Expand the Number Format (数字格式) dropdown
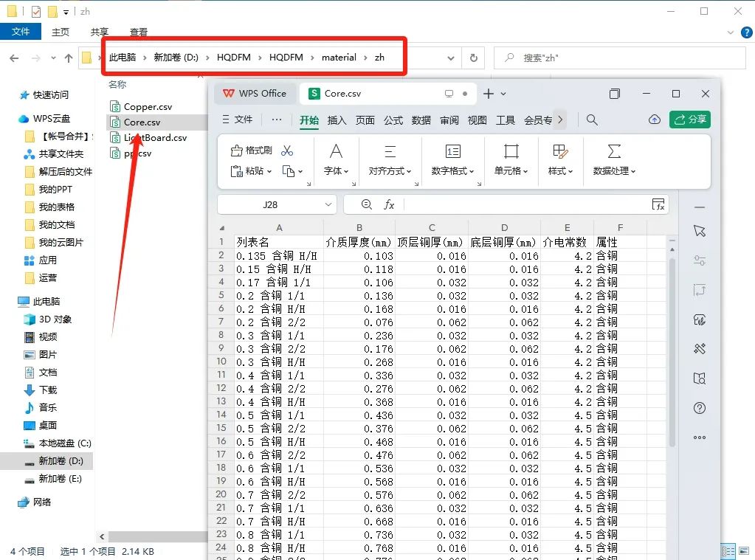 click(452, 171)
